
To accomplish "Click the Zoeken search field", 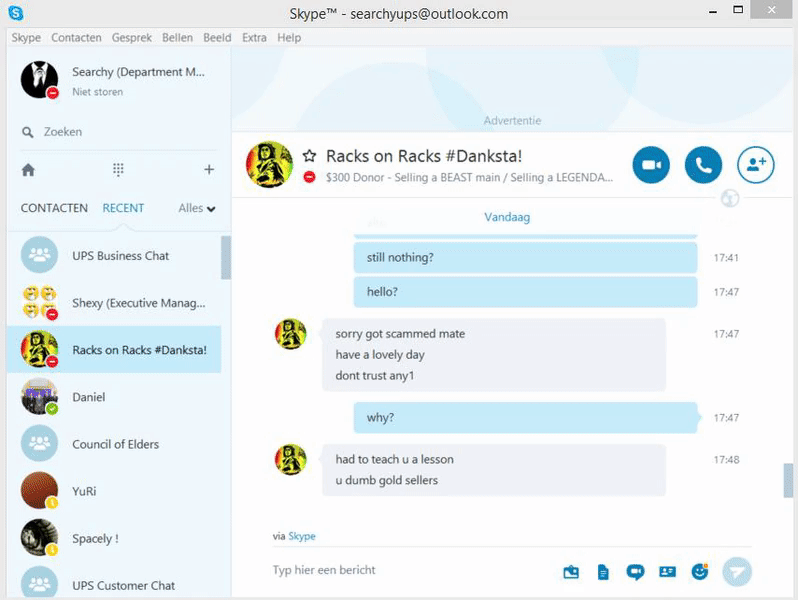I will pos(118,132).
